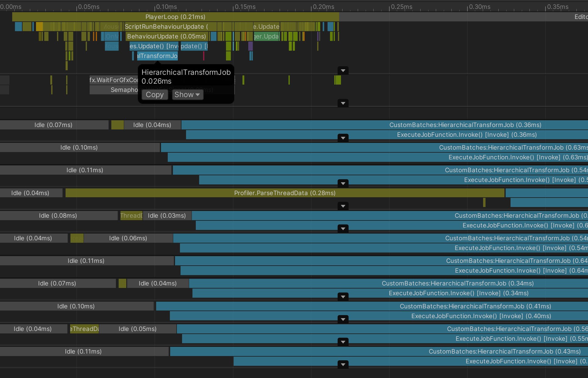Click the Semaphore wait sample bar
Viewport: 588px width, 378px height.
(x=113, y=90)
